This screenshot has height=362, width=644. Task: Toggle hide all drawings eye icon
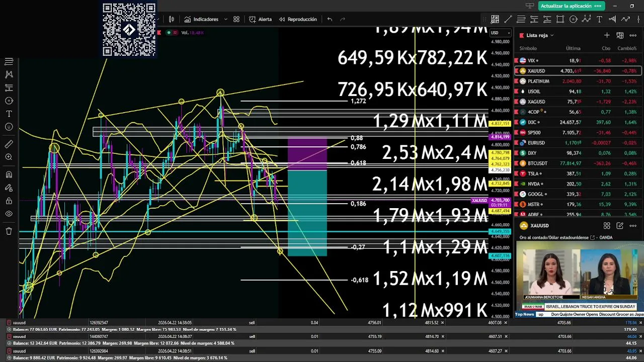tap(9, 214)
